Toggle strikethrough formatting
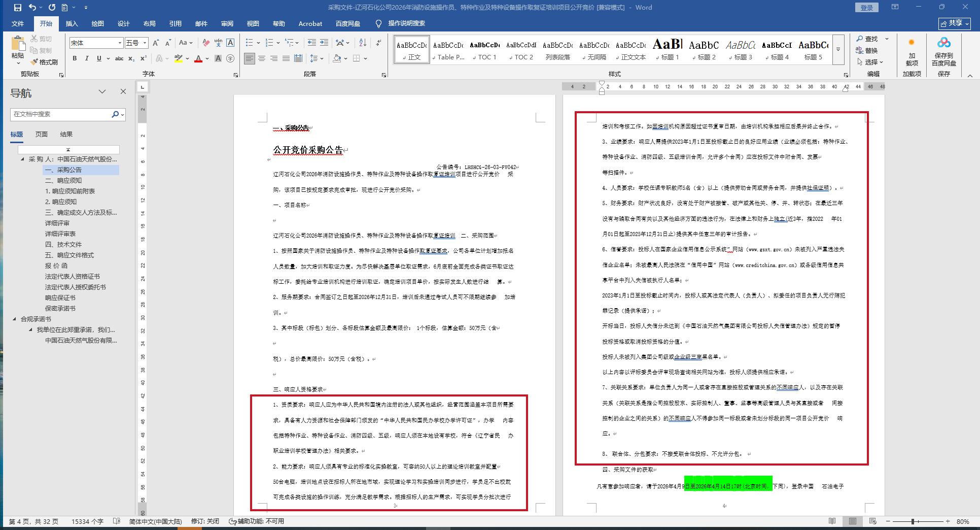This screenshot has height=530, width=980. (x=119, y=58)
